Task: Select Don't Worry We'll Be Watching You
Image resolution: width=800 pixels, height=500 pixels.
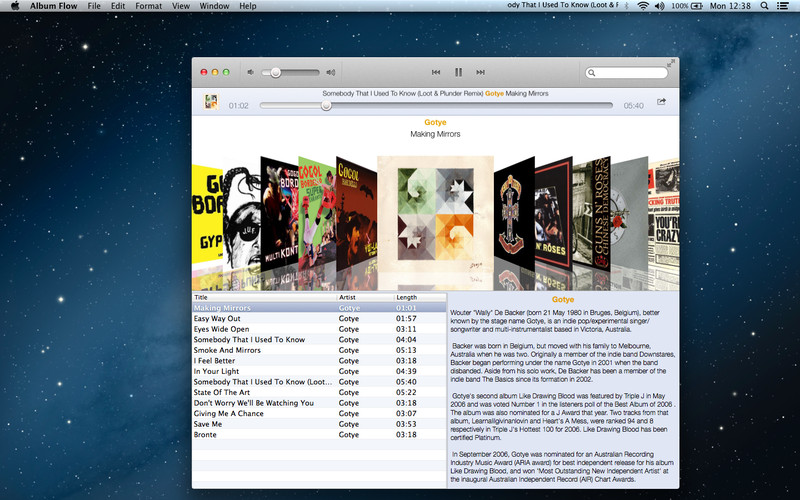Action: pos(319,403)
